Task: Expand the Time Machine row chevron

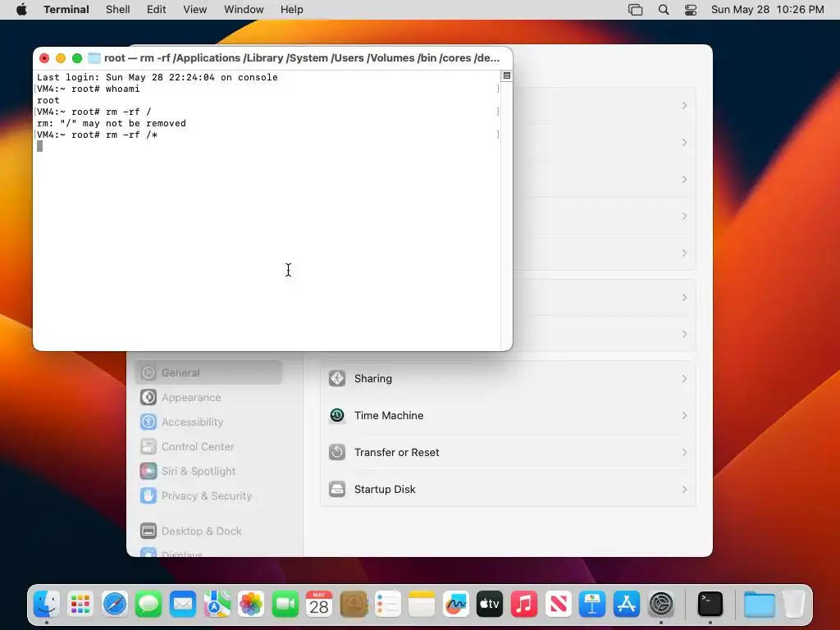Action: click(684, 416)
